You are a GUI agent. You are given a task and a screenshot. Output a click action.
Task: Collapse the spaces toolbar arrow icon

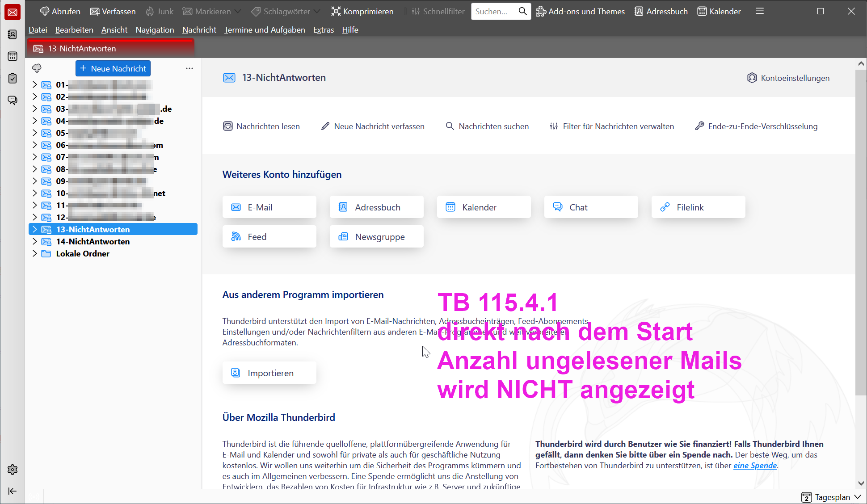pyautogui.click(x=13, y=491)
